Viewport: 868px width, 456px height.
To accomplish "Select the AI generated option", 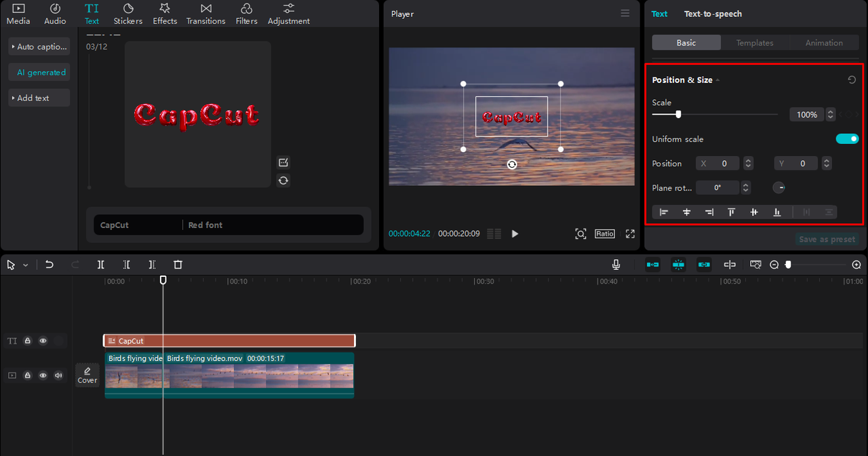I will [39, 73].
